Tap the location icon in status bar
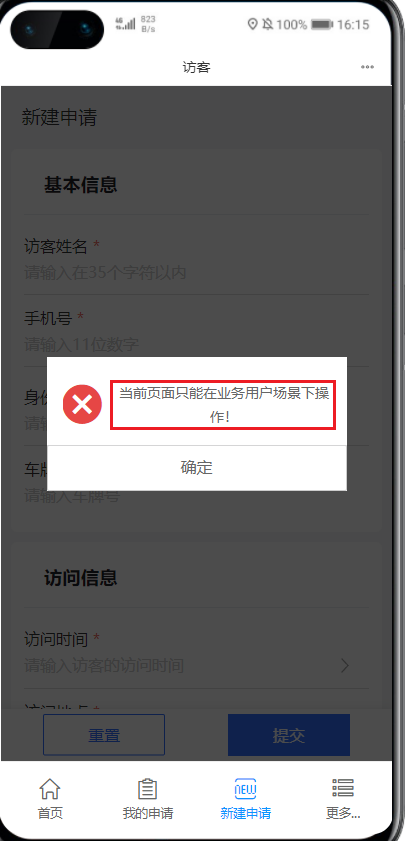 tap(252, 24)
